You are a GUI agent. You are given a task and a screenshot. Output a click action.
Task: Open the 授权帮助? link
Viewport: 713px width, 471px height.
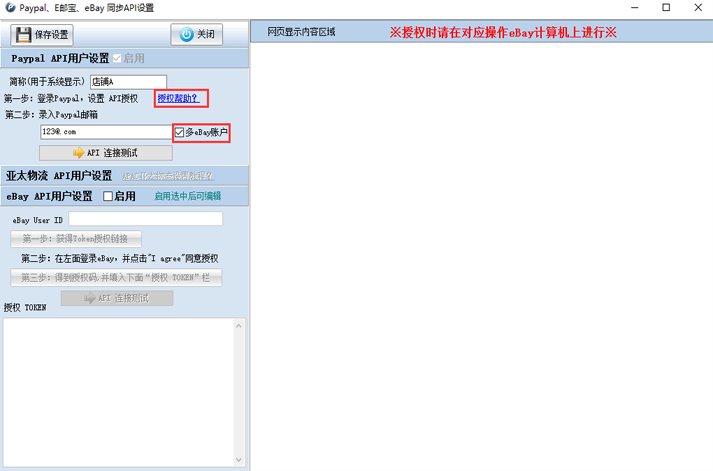pyautogui.click(x=178, y=98)
